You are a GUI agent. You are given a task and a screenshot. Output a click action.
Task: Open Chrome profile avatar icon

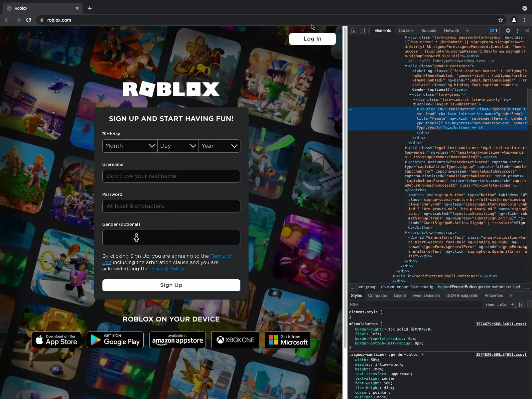514,20
